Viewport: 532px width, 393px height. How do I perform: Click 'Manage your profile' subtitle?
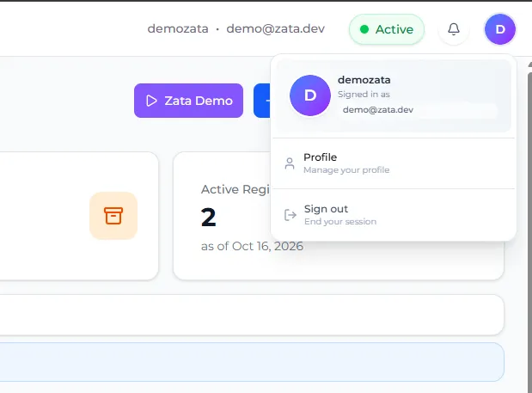(346, 170)
